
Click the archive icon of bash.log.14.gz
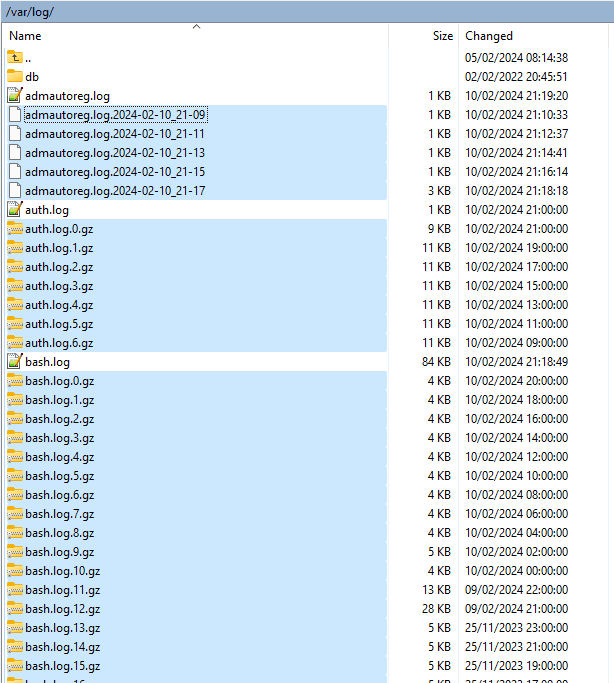click(14, 647)
